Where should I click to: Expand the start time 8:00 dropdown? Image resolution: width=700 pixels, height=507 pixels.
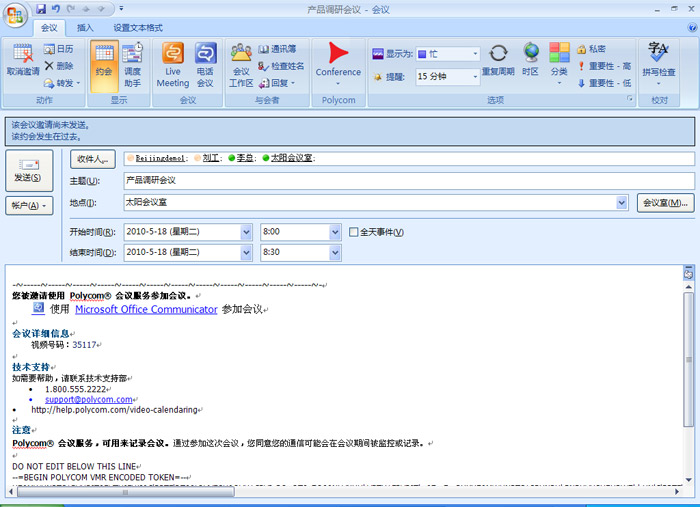335,232
